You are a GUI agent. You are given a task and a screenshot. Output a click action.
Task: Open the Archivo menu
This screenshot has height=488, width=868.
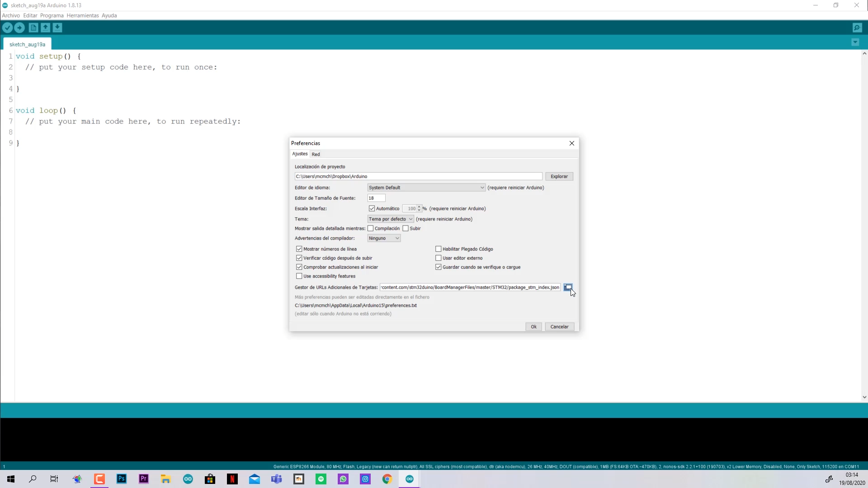(11, 15)
